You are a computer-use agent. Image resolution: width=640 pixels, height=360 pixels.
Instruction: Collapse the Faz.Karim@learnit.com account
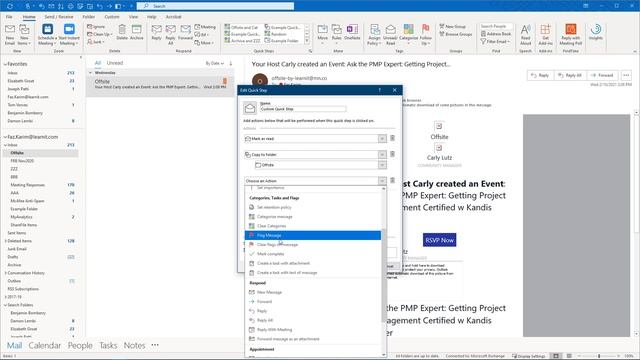click(5, 137)
